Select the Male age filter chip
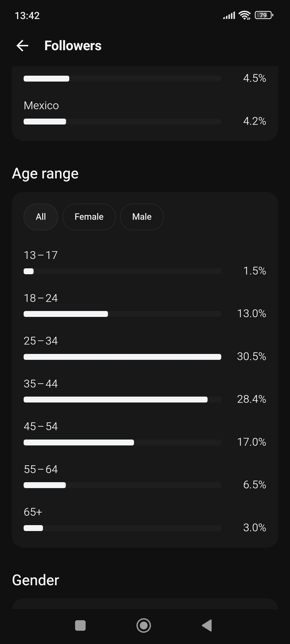Viewport: 290px width, 644px height. coord(142,217)
